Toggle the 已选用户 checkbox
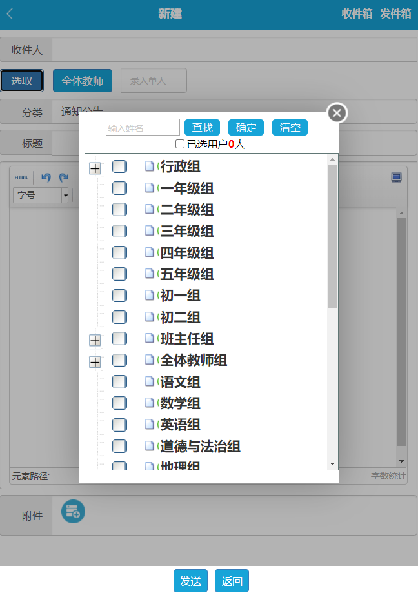This screenshot has width=418, height=595. pos(179,143)
